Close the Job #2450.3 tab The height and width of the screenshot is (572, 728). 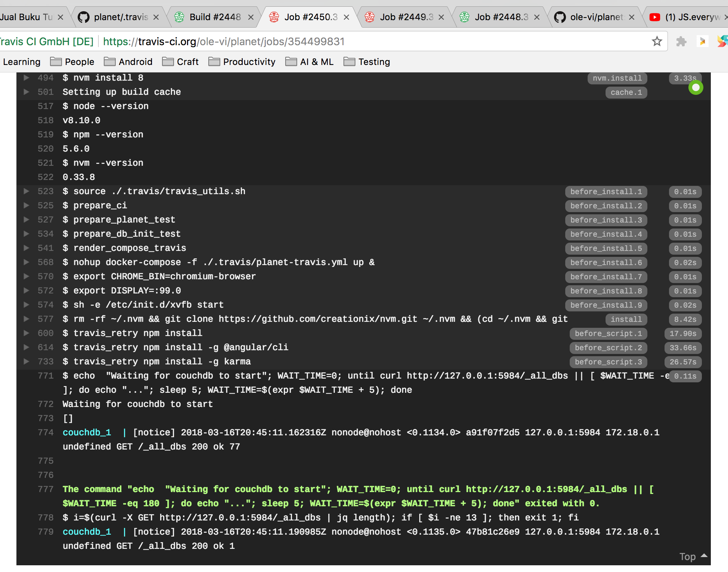(x=346, y=17)
